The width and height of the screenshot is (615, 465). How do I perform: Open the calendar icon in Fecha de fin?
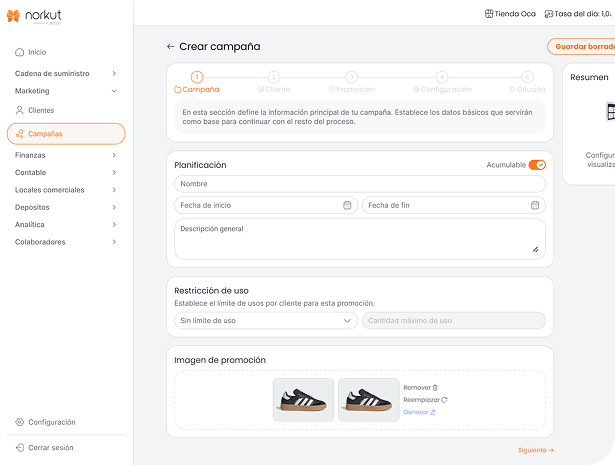[535, 205]
